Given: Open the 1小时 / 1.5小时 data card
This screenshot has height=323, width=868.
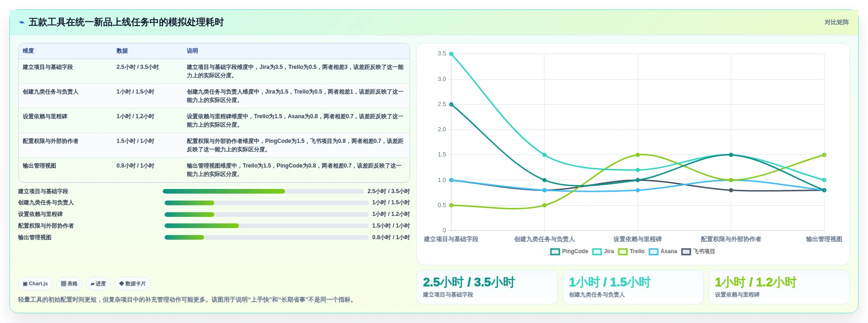Looking at the screenshot, I should pos(633,287).
